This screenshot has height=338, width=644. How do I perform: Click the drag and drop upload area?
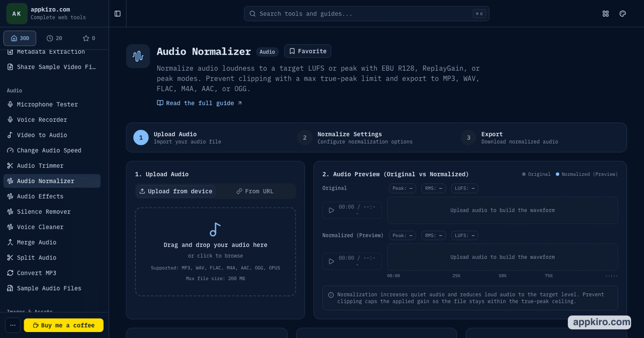tap(215, 252)
